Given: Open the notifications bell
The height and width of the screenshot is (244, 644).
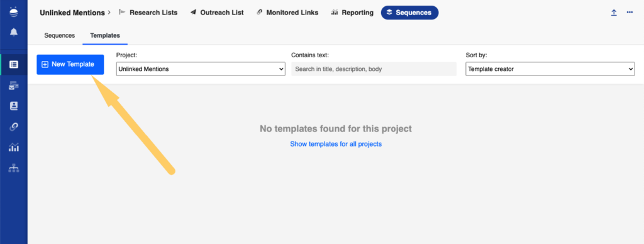Looking at the screenshot, I should (x=14, y=32).
